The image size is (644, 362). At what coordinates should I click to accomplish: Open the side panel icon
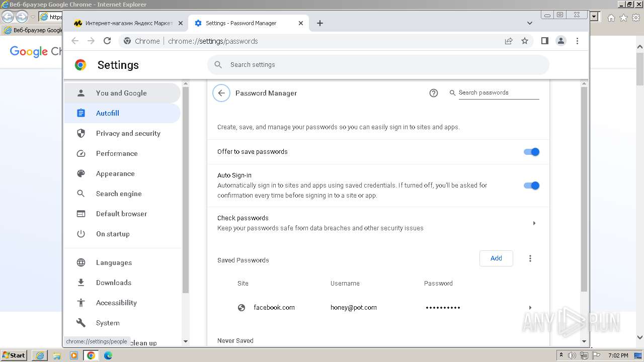pyautogui.click(x=544, y=41)
